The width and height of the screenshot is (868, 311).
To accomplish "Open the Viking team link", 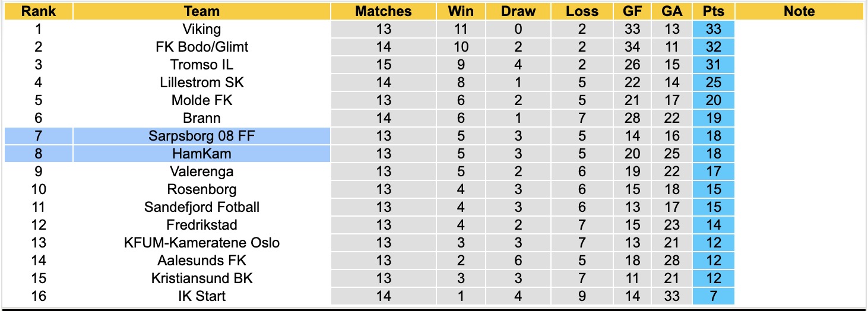I will 202,29.
